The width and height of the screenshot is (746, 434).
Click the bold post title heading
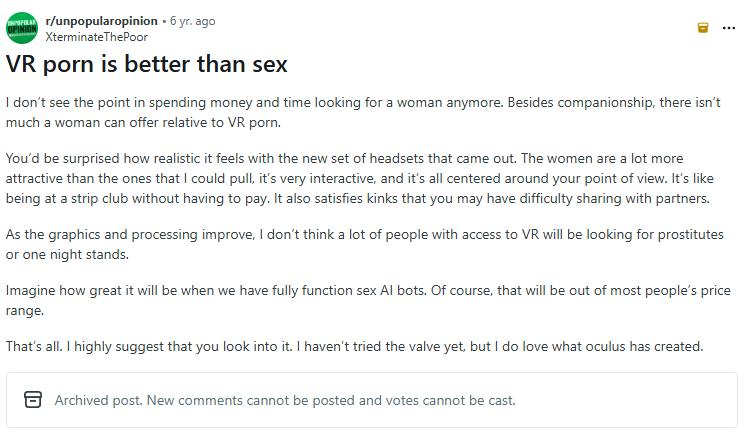coord(147,66)
